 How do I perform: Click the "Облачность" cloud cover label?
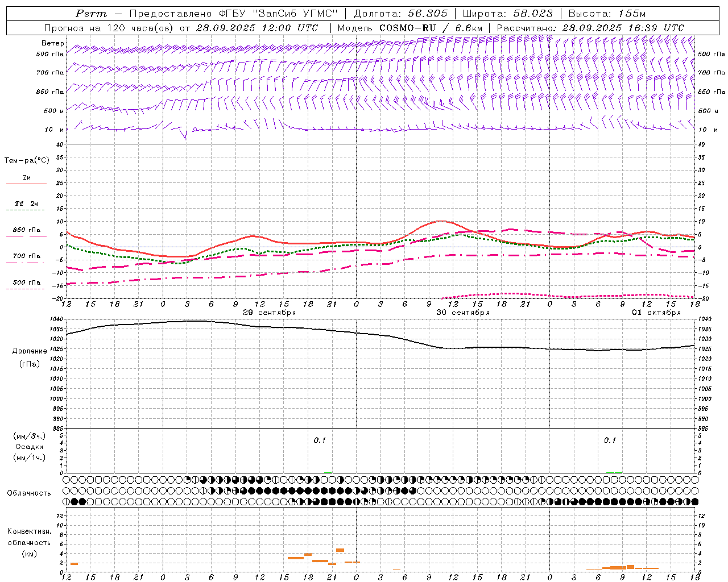pyautogui.click(x=29, y=493)
